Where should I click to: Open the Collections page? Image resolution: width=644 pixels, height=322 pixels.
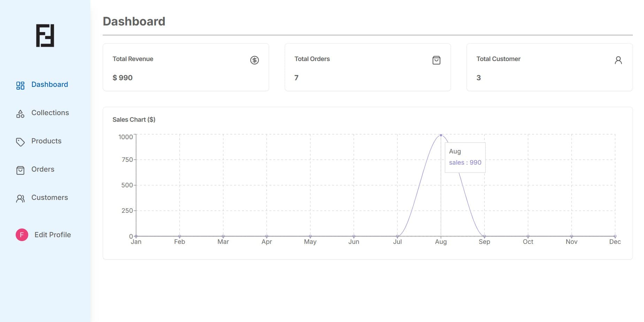tap(50, 113)
